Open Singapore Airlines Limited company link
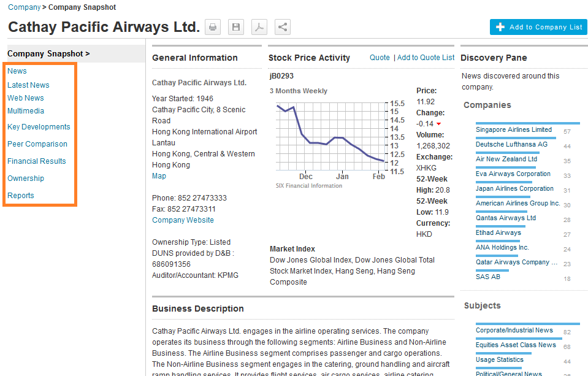 (513, 129)
